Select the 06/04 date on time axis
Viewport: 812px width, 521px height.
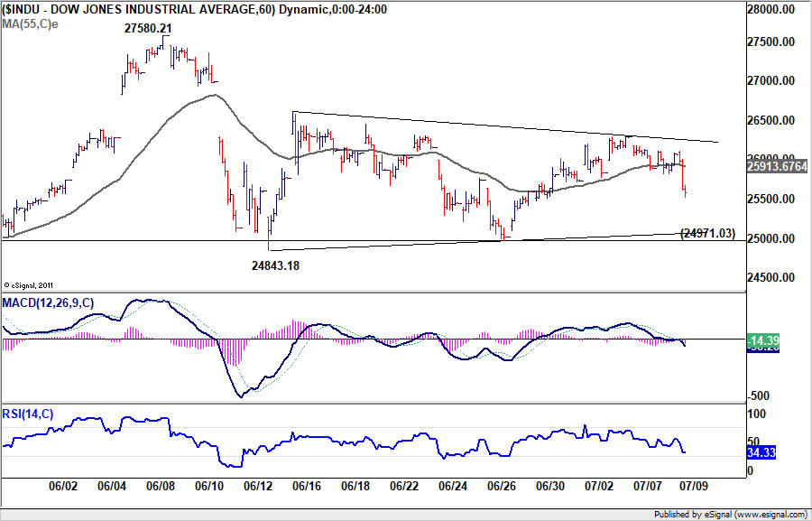click(x=112, y=487)
